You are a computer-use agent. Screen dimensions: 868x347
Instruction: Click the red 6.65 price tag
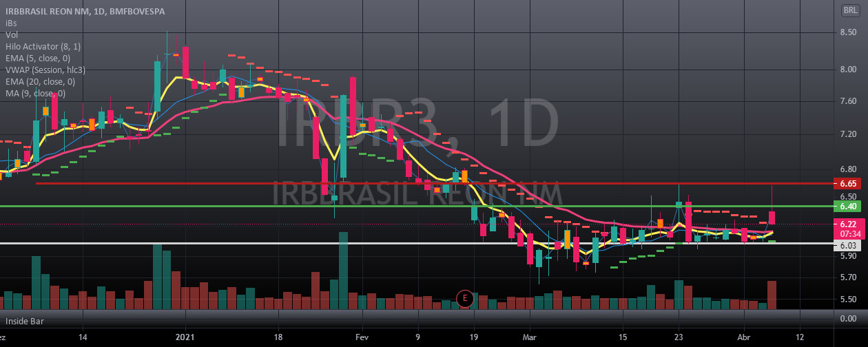click(x=848, y=184)
